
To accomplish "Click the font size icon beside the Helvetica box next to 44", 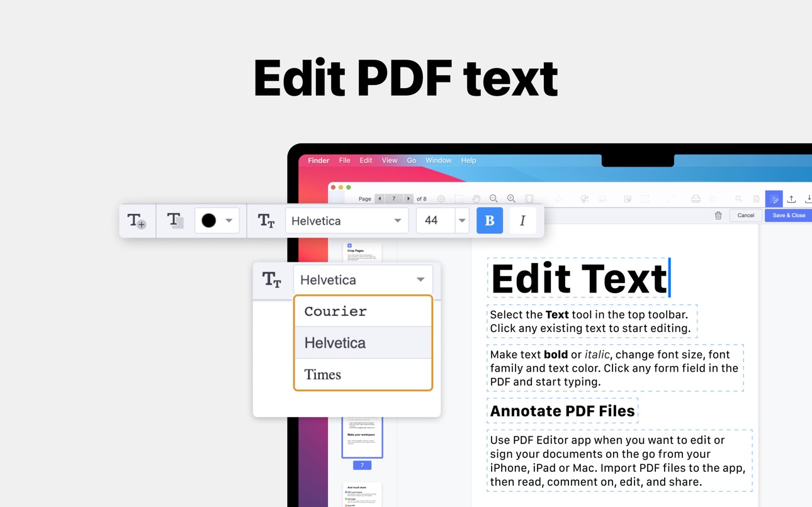I will pos(266,221).
